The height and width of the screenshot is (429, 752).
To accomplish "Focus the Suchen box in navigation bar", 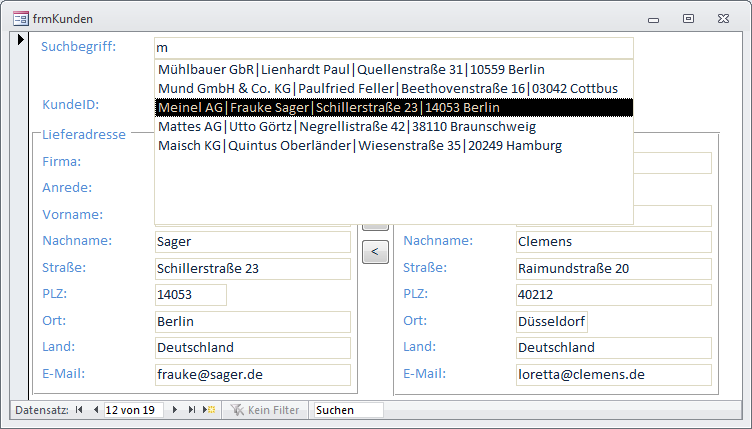I will tap(347, 410).
